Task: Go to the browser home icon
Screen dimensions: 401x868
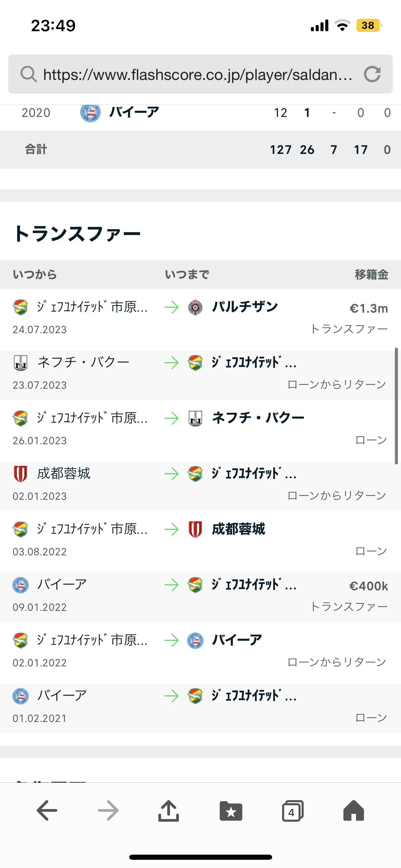Action: (353, 810)
